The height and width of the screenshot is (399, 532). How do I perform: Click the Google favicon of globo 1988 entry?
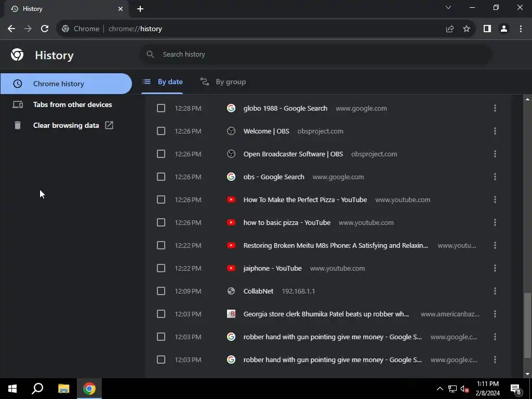click(231, 108)
